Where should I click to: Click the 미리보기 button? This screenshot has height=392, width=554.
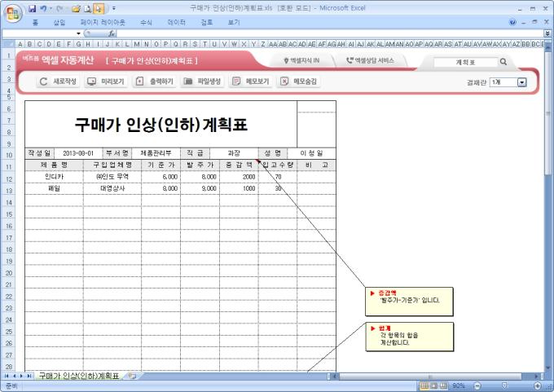point(106,81)
